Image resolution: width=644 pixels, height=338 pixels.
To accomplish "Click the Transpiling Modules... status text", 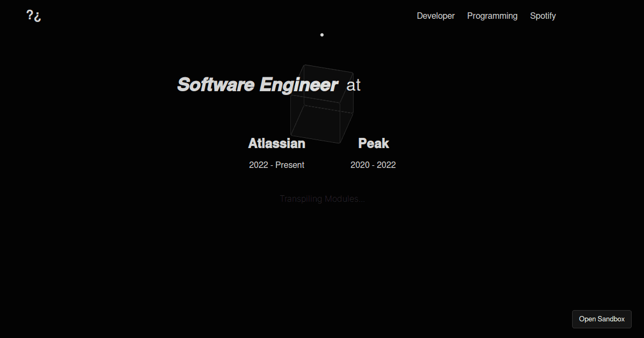I will tap(322, 199).
